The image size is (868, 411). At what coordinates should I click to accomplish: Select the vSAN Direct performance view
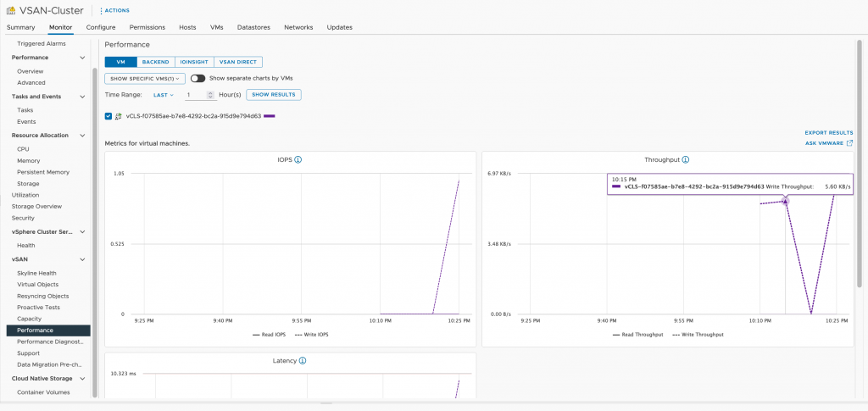(x=238, y=62)
